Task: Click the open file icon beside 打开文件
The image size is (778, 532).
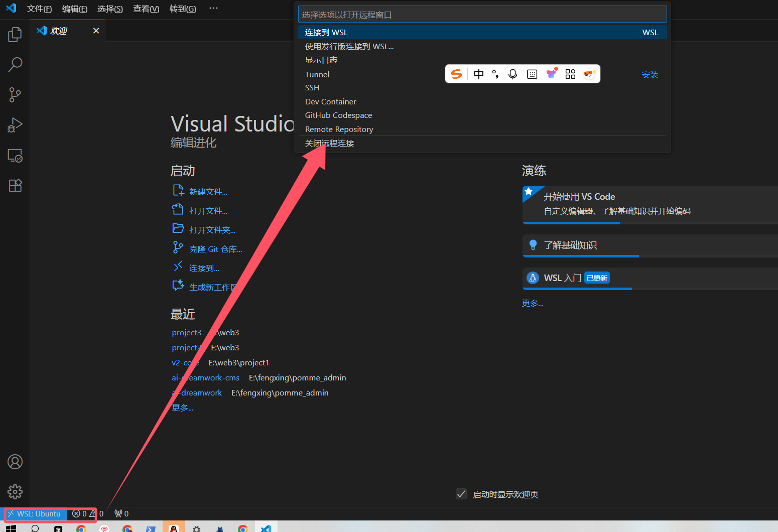Action: pyautogui.click(x=178, y=209)
